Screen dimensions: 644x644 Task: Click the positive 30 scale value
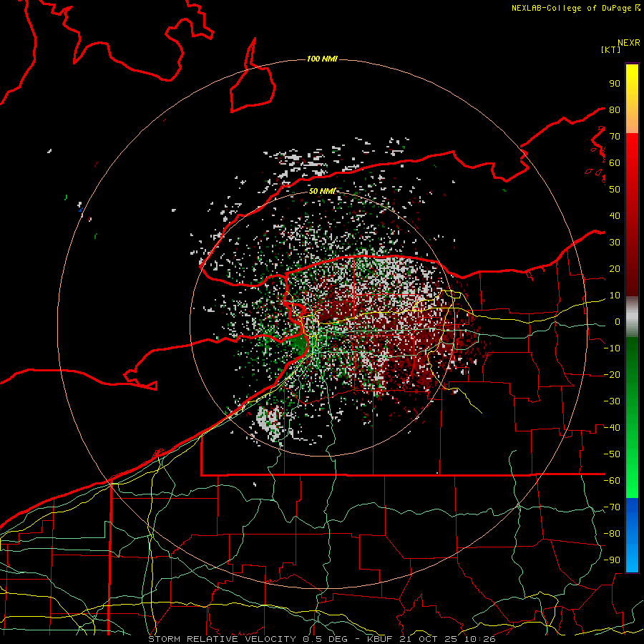click(x=615, y=243)
